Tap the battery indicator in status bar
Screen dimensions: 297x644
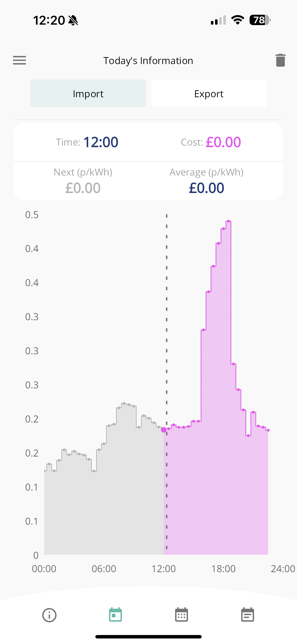(260, 20)
